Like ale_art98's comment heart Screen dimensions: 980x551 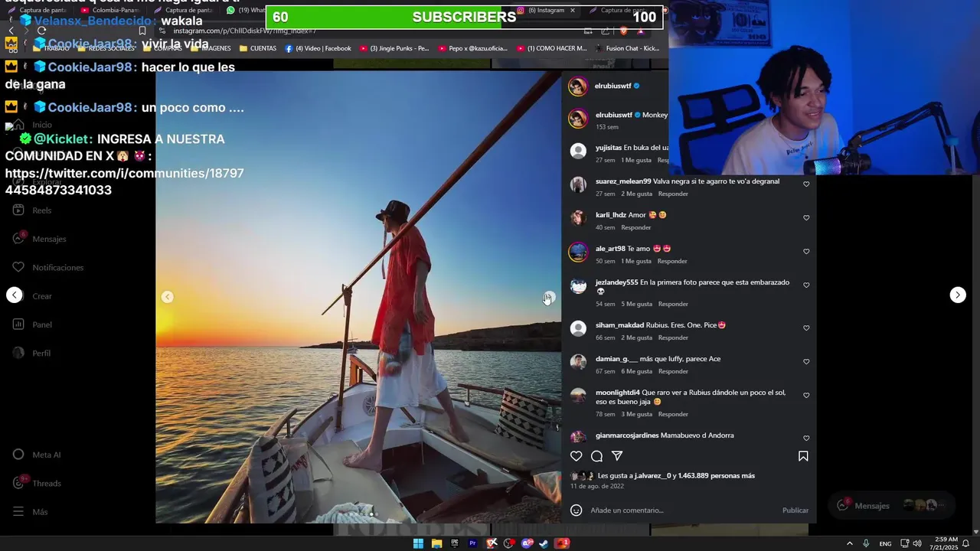pyautogui.click(x=806, y=251)
